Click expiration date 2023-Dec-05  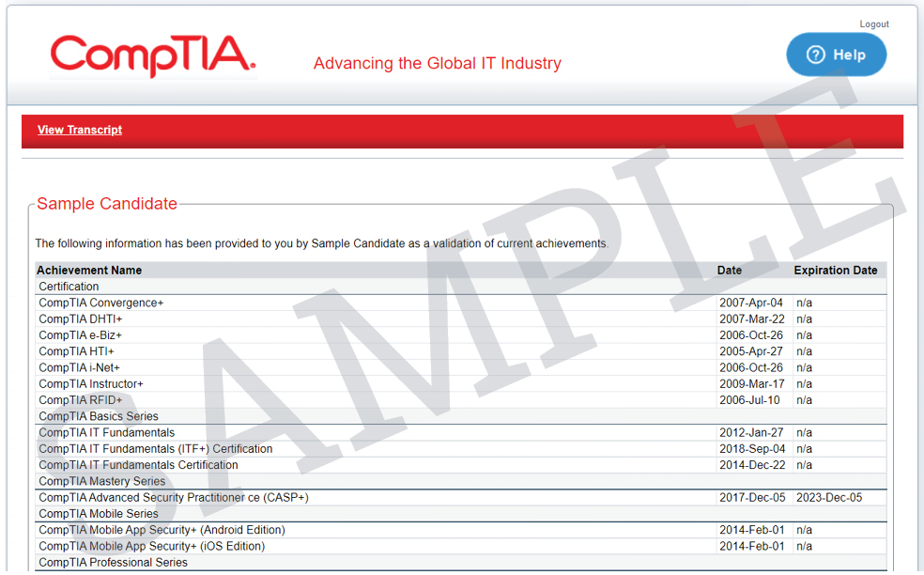829,498
